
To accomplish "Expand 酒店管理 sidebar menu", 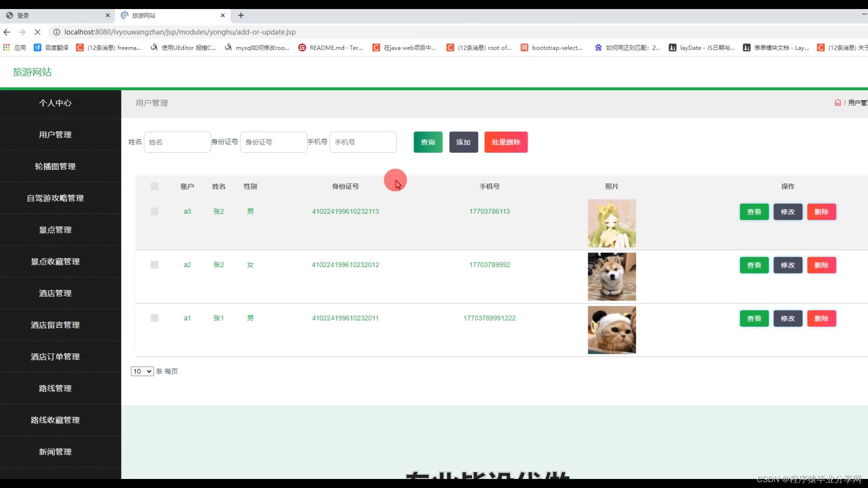I will [55, 293].
